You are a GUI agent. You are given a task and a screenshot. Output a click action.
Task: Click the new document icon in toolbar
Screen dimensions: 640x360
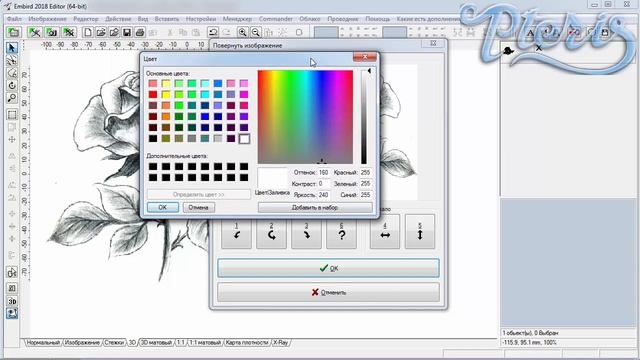(88, 32)
